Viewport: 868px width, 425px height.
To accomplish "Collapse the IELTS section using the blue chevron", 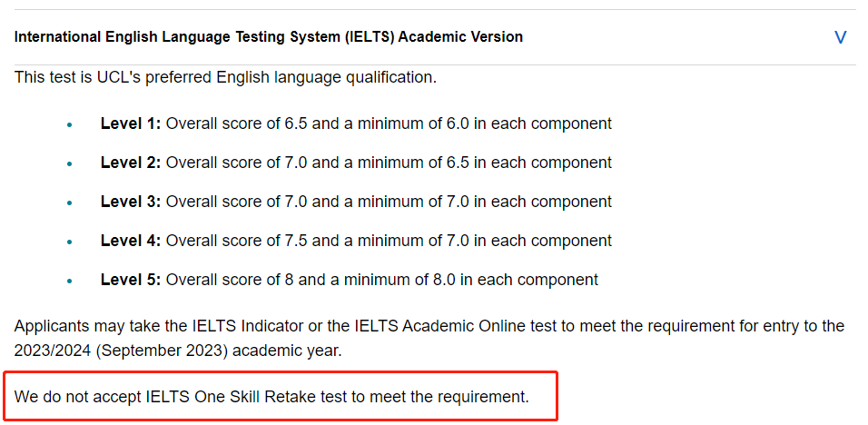I will pos(840,37).
